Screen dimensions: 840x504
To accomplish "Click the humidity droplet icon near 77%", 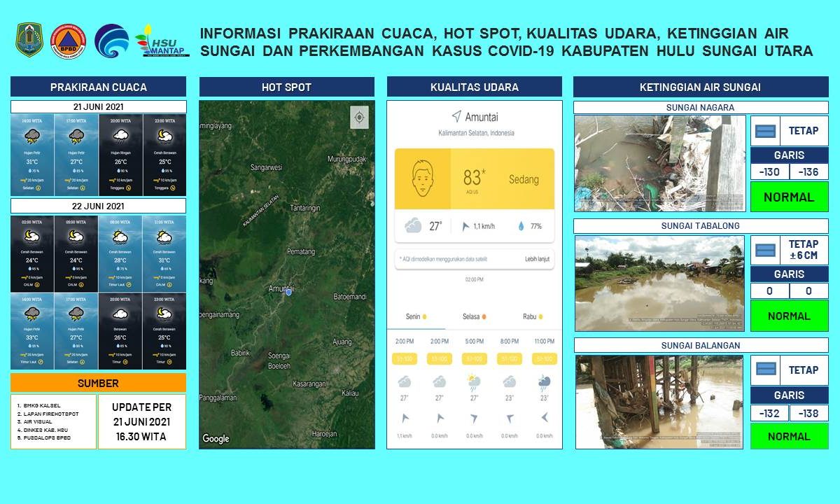I will (x=521, y=226).
